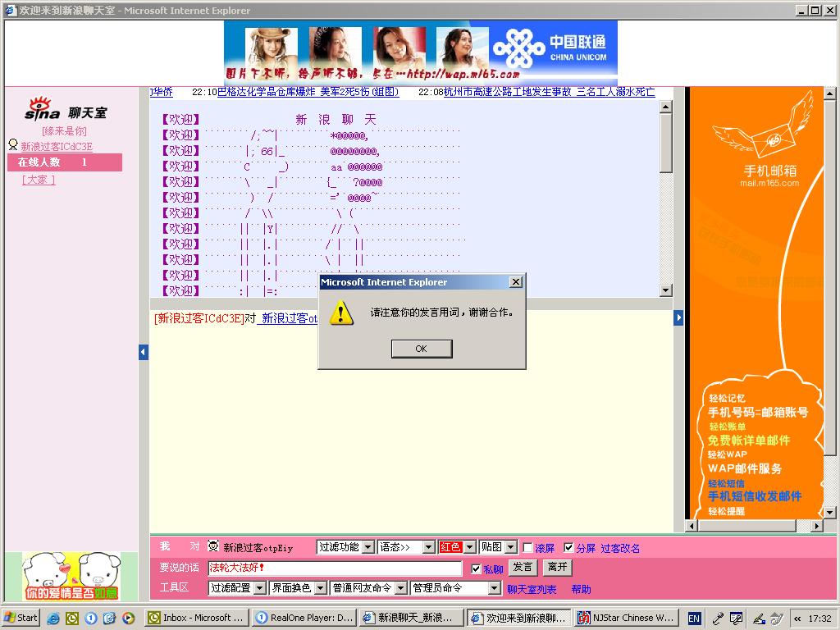This screenshot has width=840, height=630.
Task: Launch Internet Explorer from quick launch
Action: tap(53, 619)
